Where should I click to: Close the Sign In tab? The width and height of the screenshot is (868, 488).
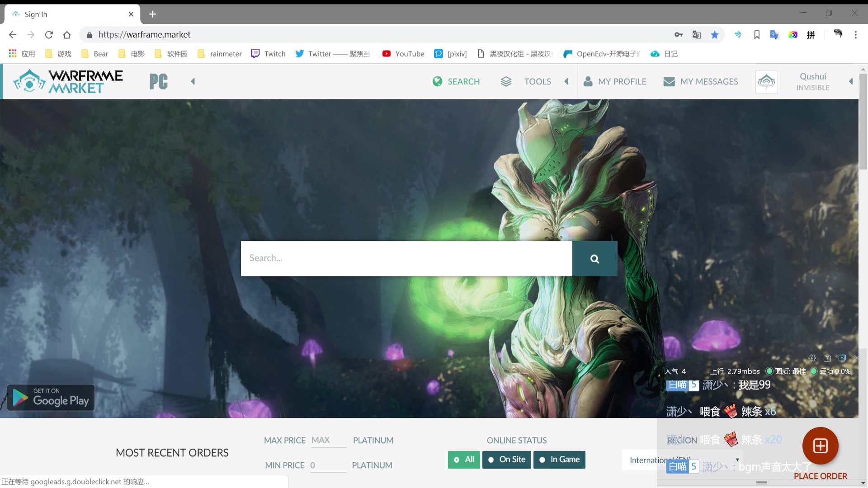(x=131, y=14)
